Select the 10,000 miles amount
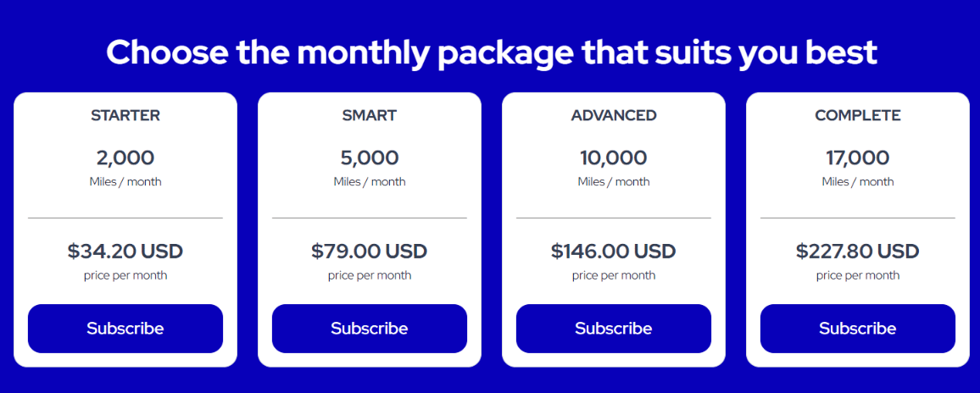The width and height of the screenshot is (980, 393). tap(614, 158)
